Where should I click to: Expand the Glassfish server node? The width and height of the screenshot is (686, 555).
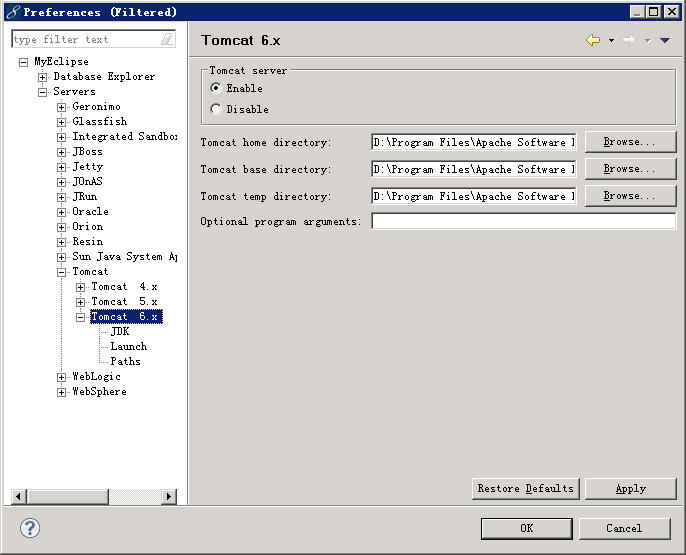(x=62, y=122)
